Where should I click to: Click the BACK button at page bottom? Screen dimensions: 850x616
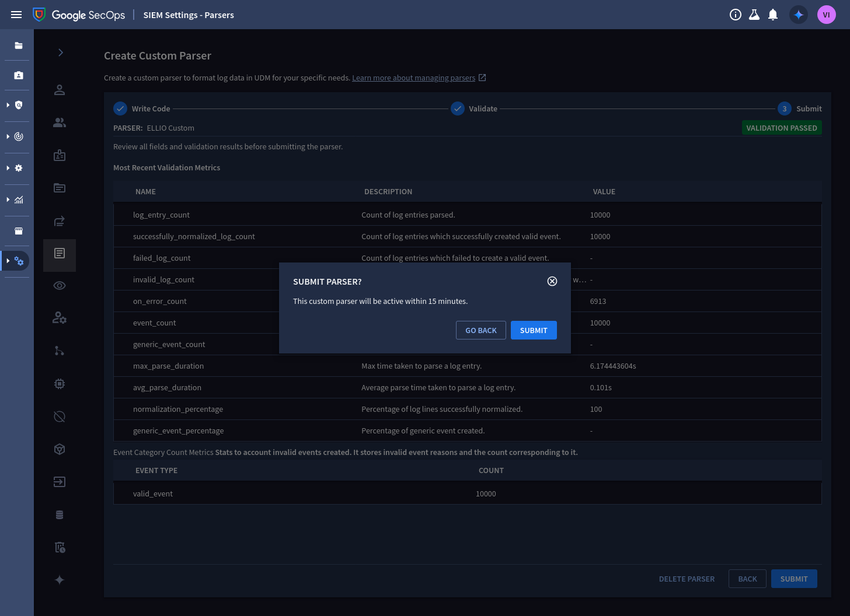(x=747, y=579)
